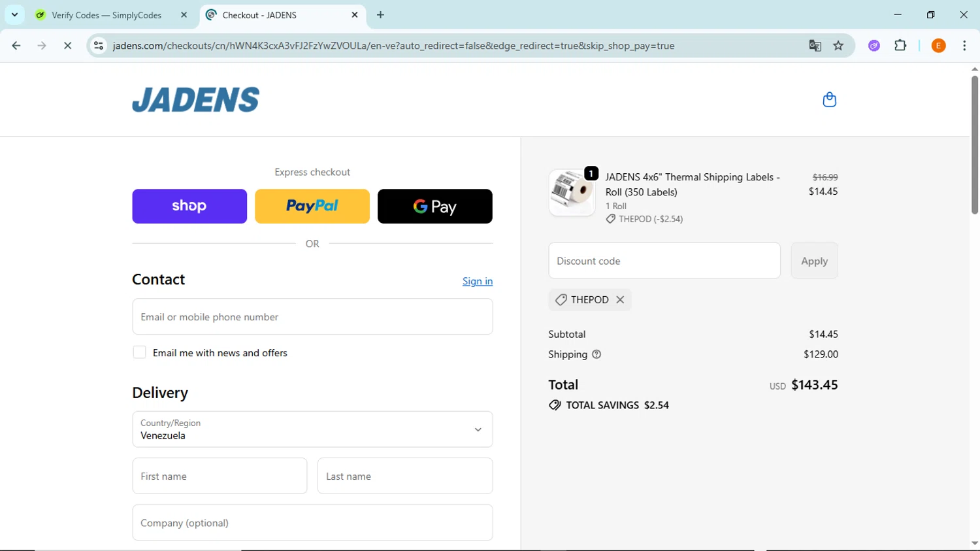Expand the Country/Region dropdown
Image resolution: width=980 pixels, height=551 pixels.
point(312,429)
